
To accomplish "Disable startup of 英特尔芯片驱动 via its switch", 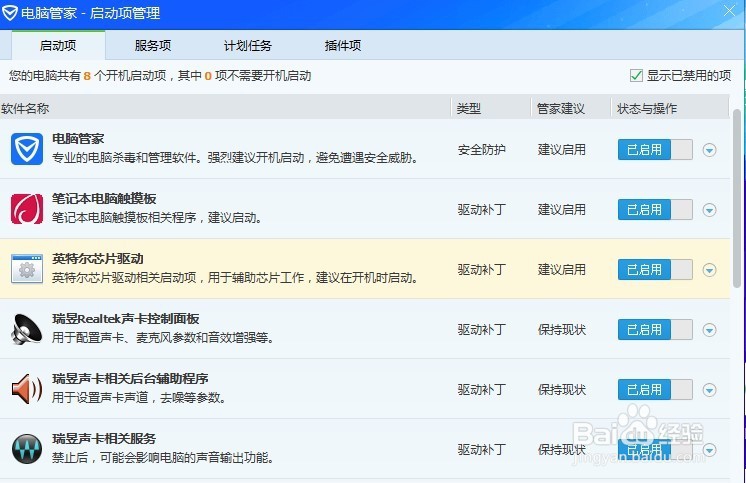I will point(655,269).
